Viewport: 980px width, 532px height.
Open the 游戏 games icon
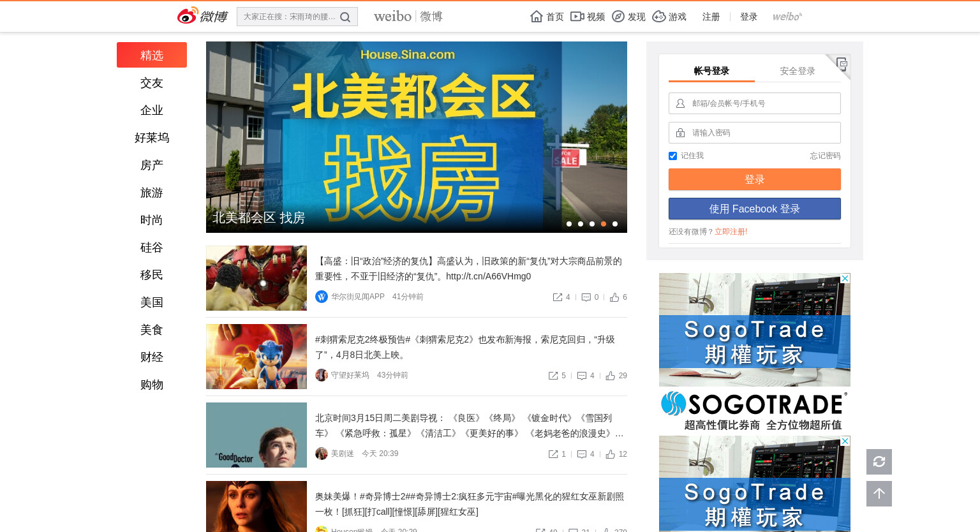pos(659,17)
